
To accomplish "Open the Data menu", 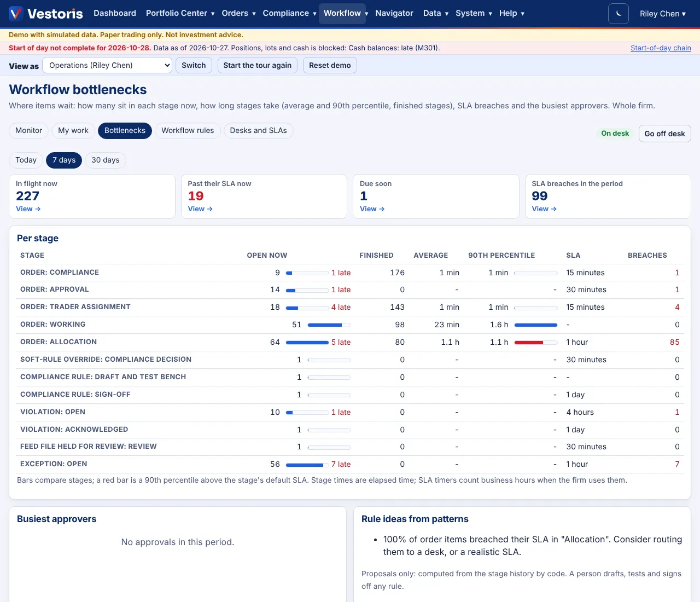I will coord(436,13).
